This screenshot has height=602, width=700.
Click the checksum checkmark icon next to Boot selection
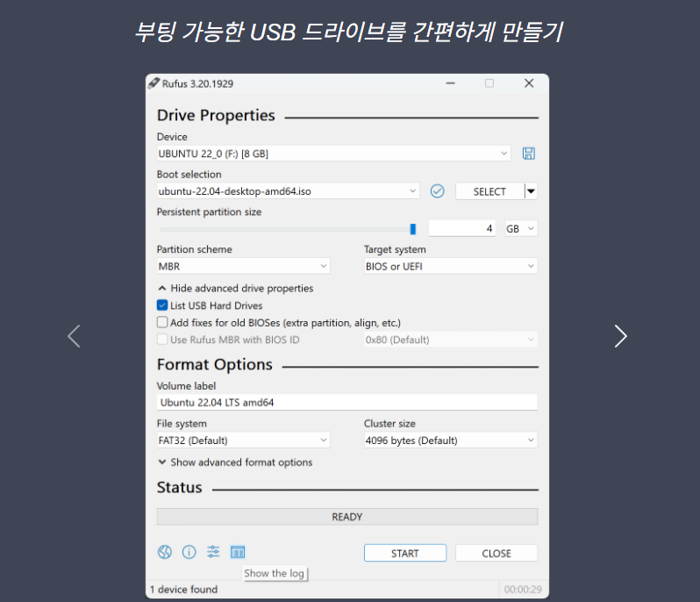[437, 191]
